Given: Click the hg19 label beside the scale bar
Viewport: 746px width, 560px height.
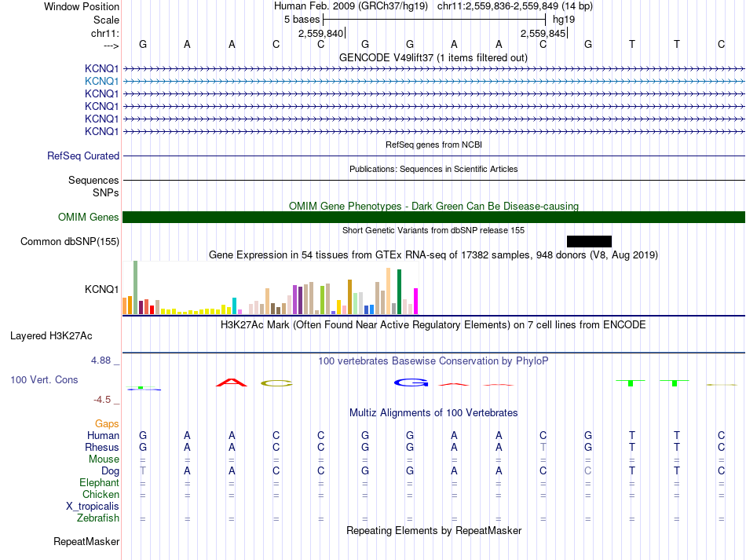Looking at the screenshot, I should pos(564,20).
